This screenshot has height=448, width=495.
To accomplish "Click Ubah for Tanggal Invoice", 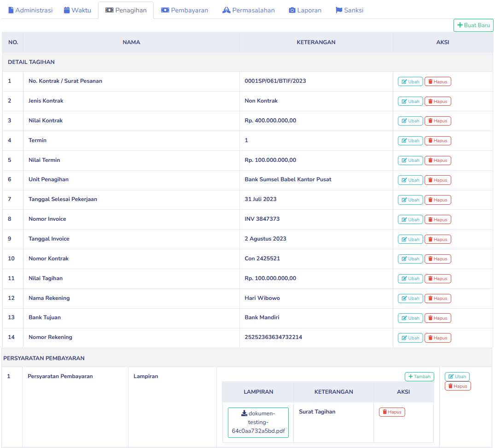I will tap(410, 240).
